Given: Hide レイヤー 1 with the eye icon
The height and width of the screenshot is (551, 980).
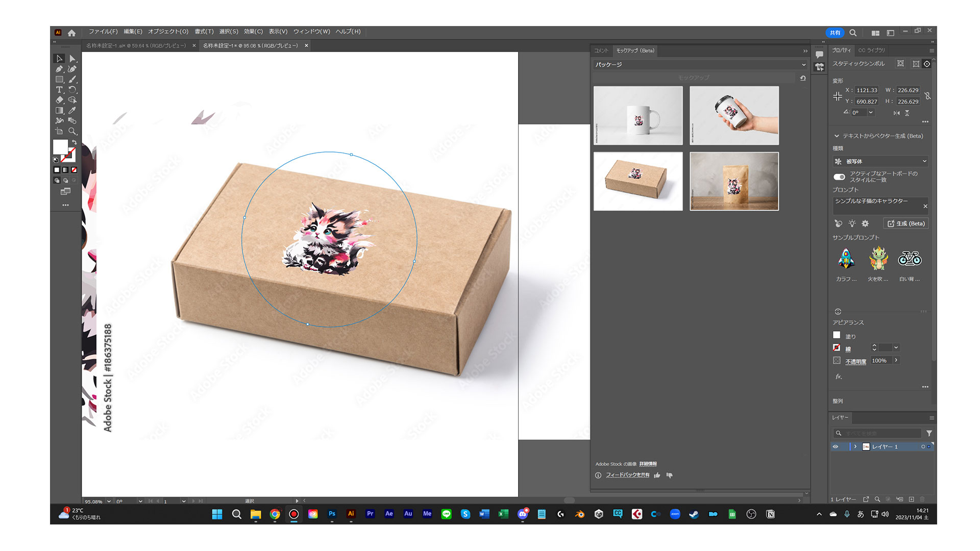Looking at the screenshot, I should pyautogui.click(x=836, y=446).
